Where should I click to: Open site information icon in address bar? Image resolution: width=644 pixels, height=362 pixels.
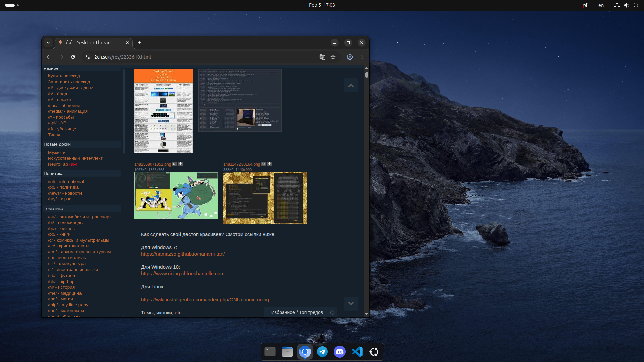click(x=88, y=57)
